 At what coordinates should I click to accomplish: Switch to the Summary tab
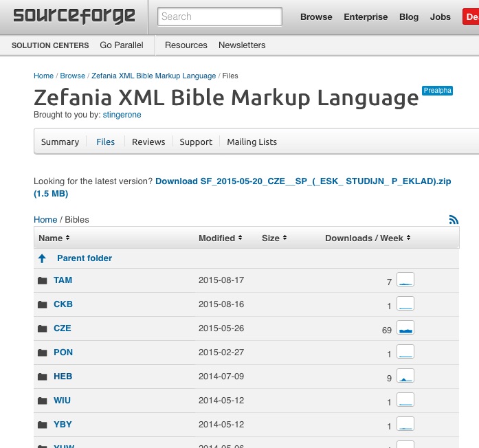60,142
